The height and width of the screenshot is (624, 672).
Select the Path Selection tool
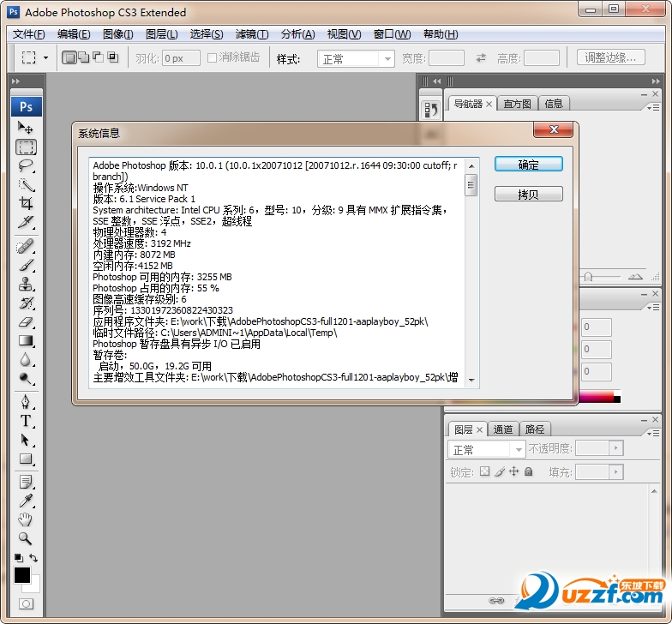tap(26, 441)
